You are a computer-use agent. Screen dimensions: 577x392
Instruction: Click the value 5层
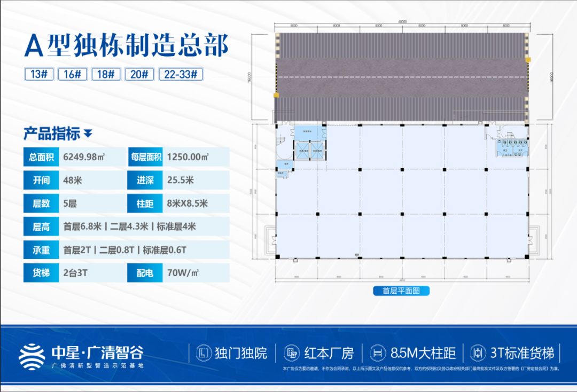pyautogui.click(x=70, y=203)
